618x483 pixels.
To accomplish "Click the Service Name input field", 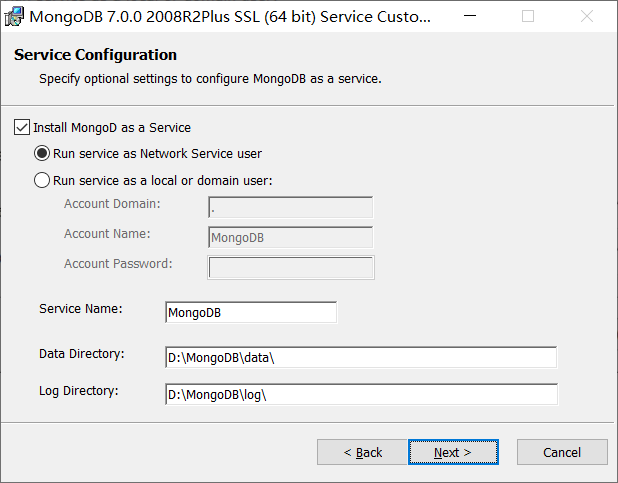I will coord(251,312).
